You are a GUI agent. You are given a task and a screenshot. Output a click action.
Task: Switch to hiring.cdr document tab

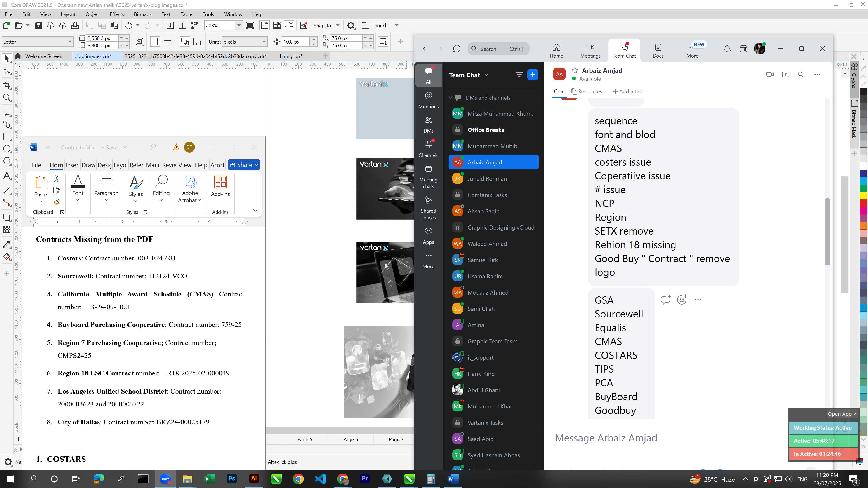tap(291, 56)
